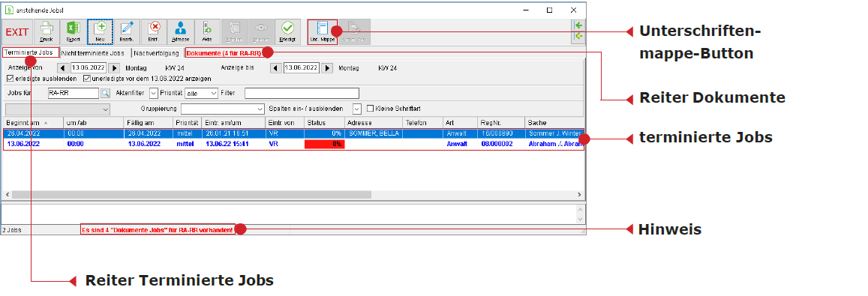The height and width of the screenshot is (296, 868).
Task: Click the 'Anzeige bis' date field
Action: coord(302,68)
